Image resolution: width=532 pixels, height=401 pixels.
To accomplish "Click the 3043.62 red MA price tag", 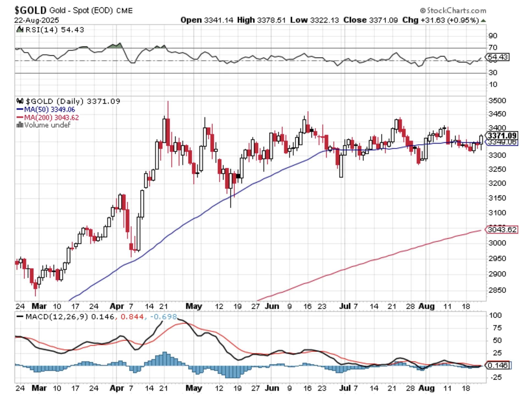I will pyautogui.click(x=502, y=229).
